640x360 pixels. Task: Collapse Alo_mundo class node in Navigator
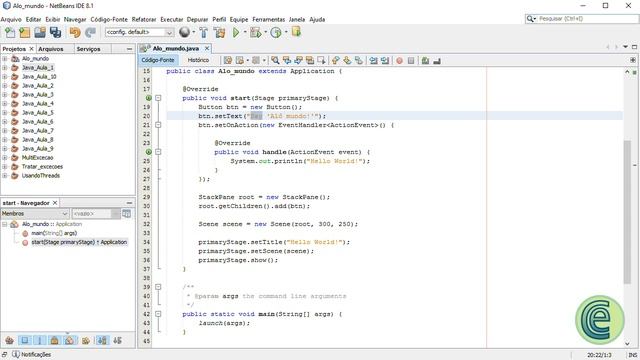tap(4, 224)
